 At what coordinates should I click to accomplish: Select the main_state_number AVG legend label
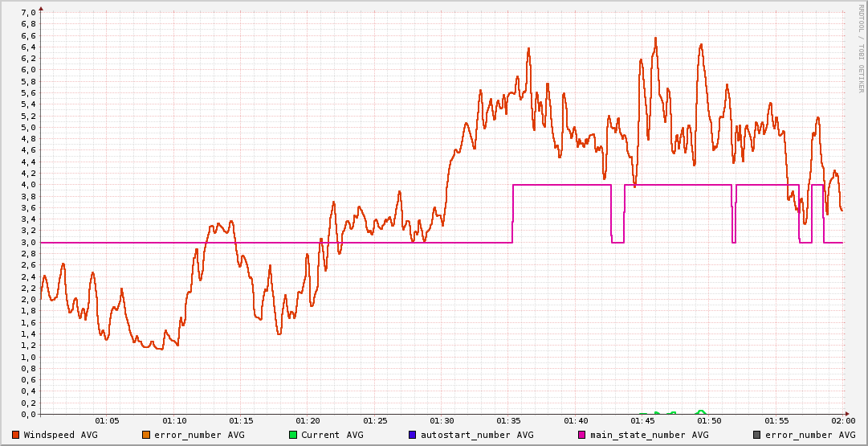tap(643, 435)
